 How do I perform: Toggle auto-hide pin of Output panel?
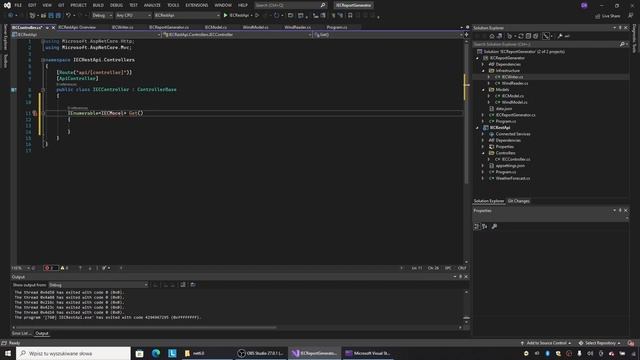[x=460, y=277]
